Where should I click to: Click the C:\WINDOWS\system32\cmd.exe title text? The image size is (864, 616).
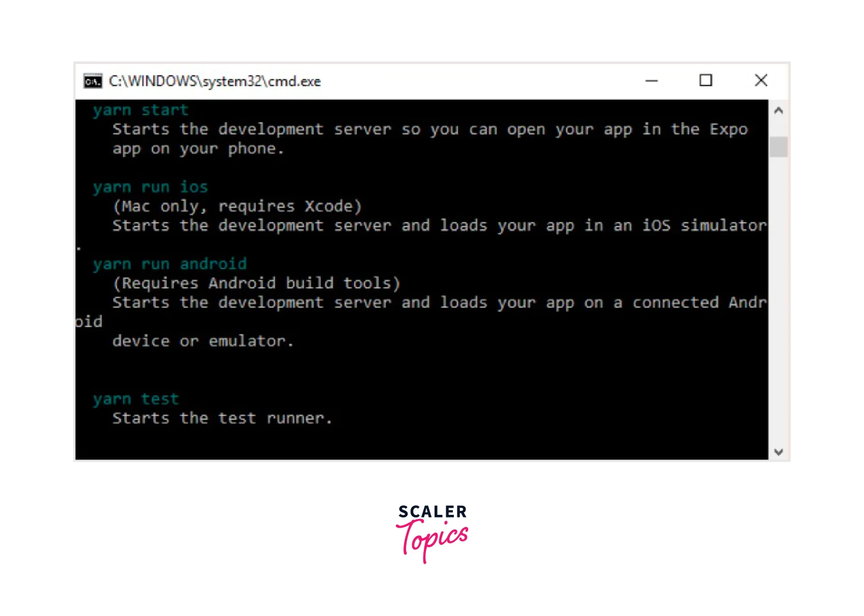[x=214, y=81]
